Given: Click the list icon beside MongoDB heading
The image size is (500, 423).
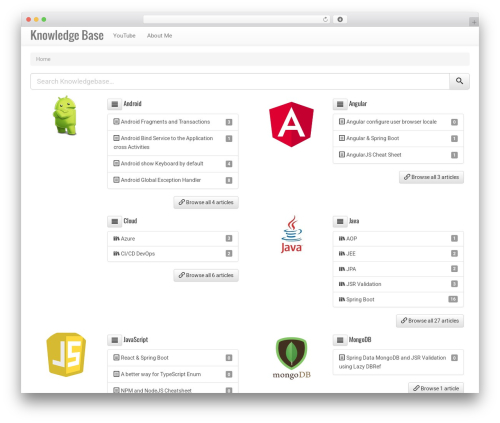Looking at the screenshot, I should tap(340, 340).
